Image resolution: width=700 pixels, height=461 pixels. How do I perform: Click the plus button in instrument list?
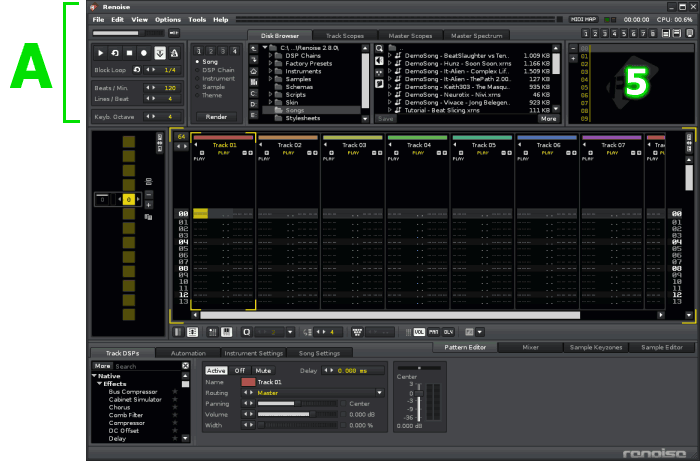pos(573,58)
